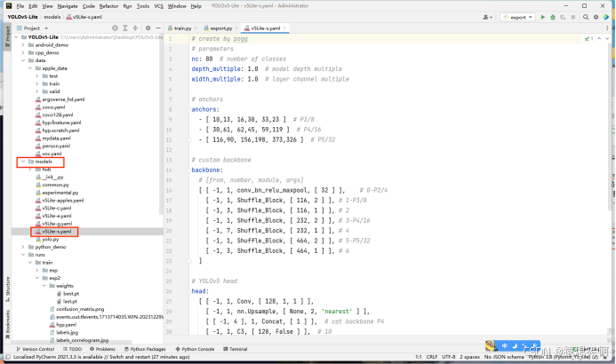Expand the python_demo folder

point(23,247)
